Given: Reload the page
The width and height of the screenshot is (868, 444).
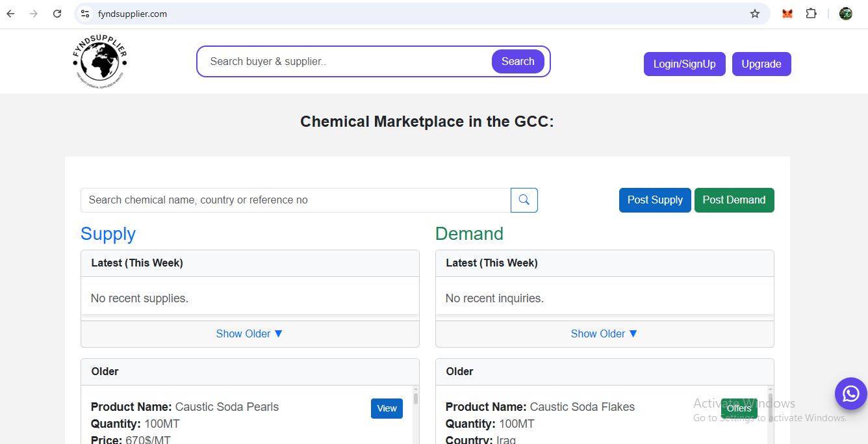Looking at the screenshot, I should click(57, 14).
